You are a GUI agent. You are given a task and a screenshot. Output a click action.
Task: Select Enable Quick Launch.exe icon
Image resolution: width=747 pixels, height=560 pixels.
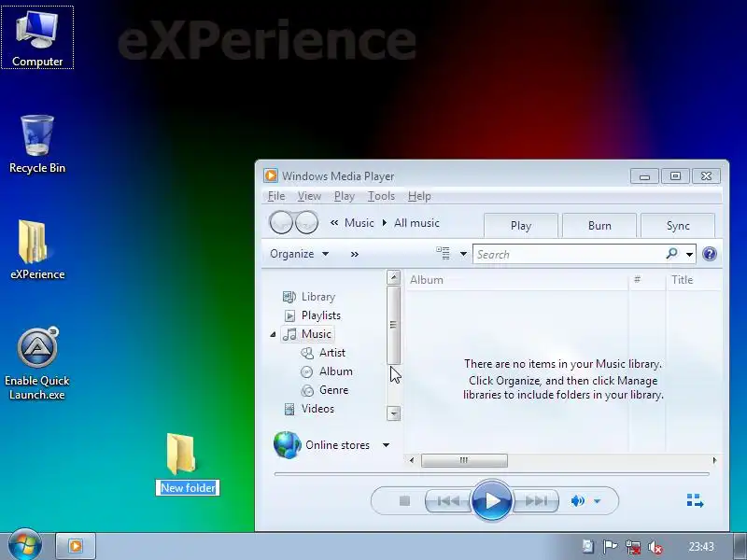point(37,364)
